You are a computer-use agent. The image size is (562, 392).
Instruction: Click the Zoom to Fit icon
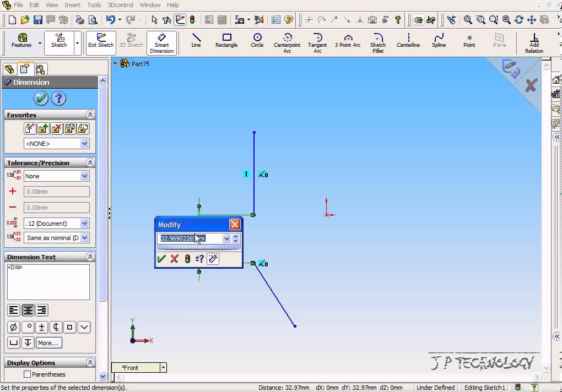point(468,20)
